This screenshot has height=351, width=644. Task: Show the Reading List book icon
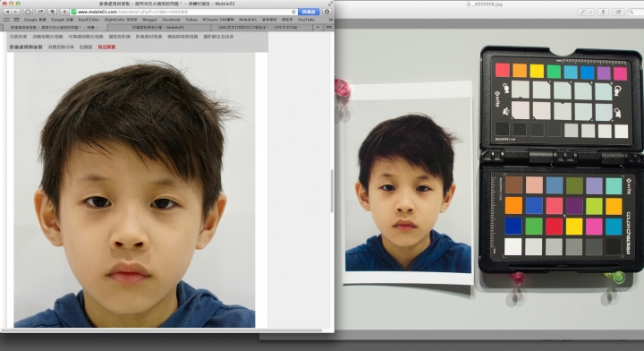(6, 20)
